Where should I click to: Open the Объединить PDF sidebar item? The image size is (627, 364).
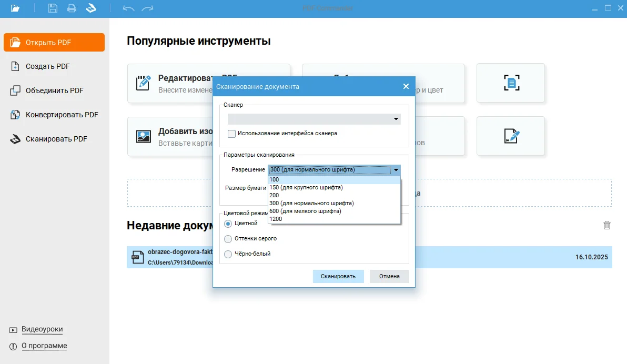pyautogui.click(x=54, y=90)
